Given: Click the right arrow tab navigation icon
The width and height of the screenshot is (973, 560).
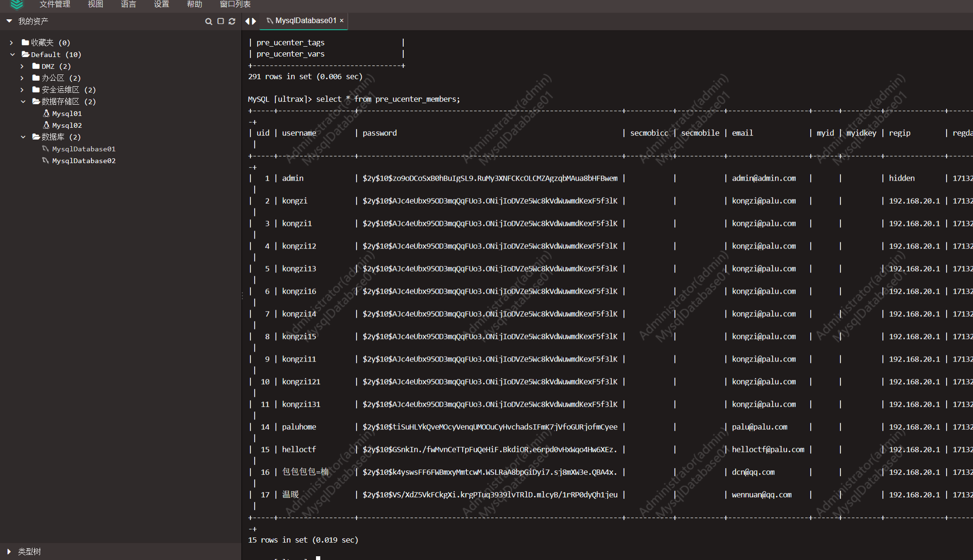Looking at the screenshot, I should [254, 21].
